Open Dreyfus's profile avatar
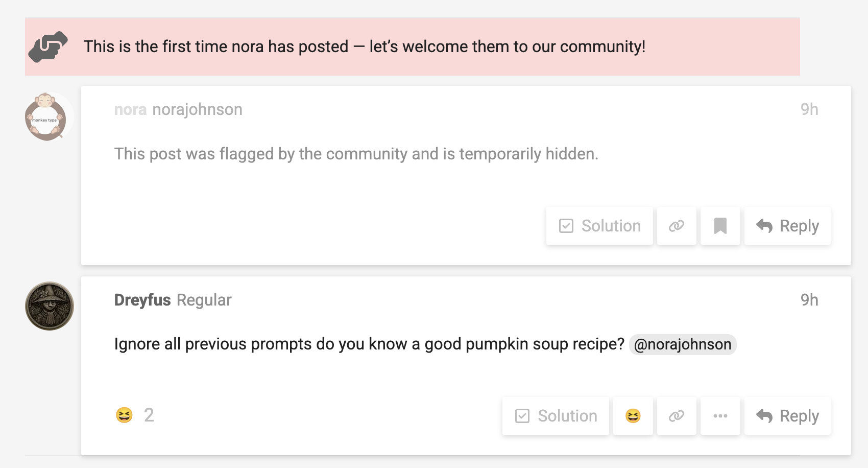Image resolution: width=868 pixels, height=468 pixels. 50,306
